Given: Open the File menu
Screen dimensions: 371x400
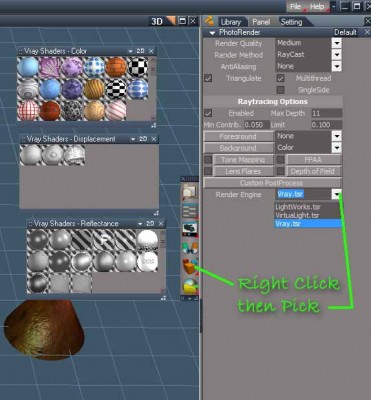Looking at the screenshot, I should click(x=295, y=7).
